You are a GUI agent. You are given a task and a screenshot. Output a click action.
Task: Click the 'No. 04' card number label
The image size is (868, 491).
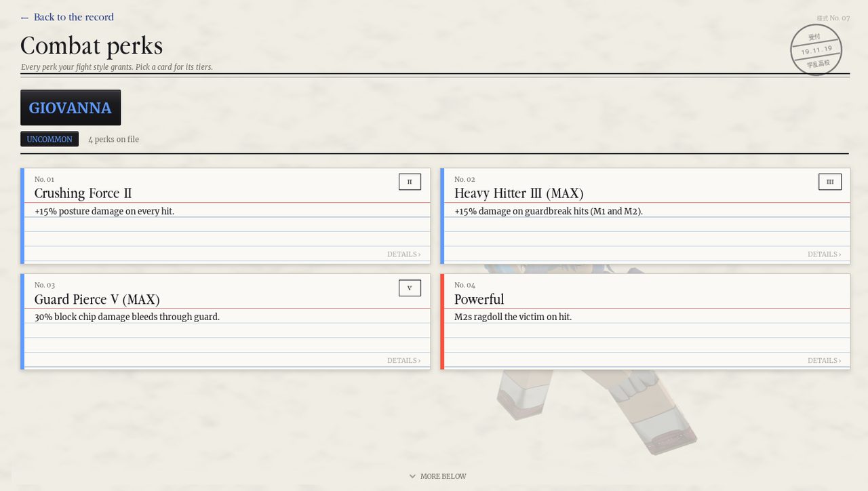465,285
